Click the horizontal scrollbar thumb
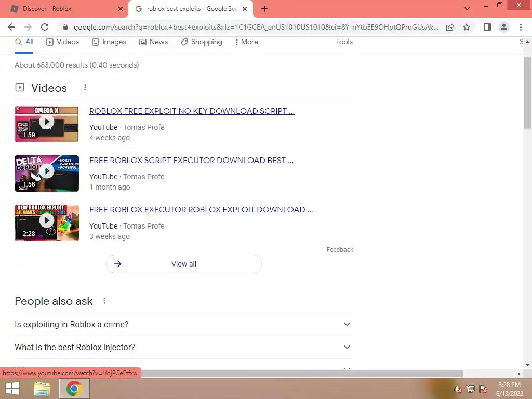Image resolution: width=532 pixels, height=399 pixels. coord(302,374)
